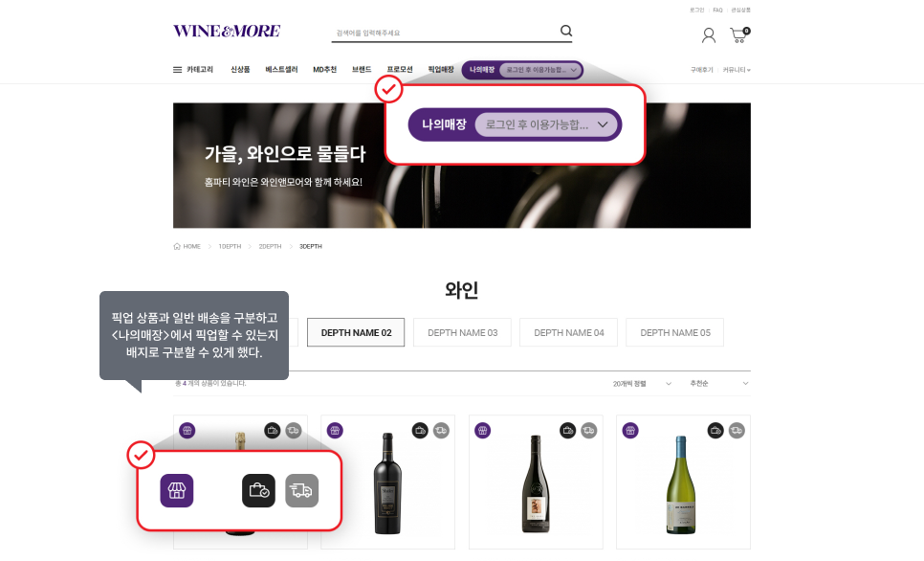Go to the 1DEPTH breadcrumb
Image resolution: width=924 pixels, height=561 pixels.
coord(230,247)
